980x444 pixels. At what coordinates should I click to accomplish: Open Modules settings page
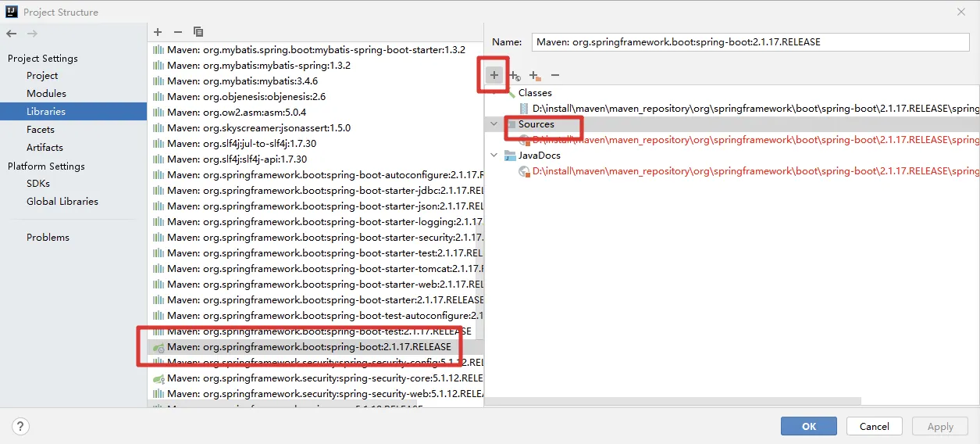[46, 94]
